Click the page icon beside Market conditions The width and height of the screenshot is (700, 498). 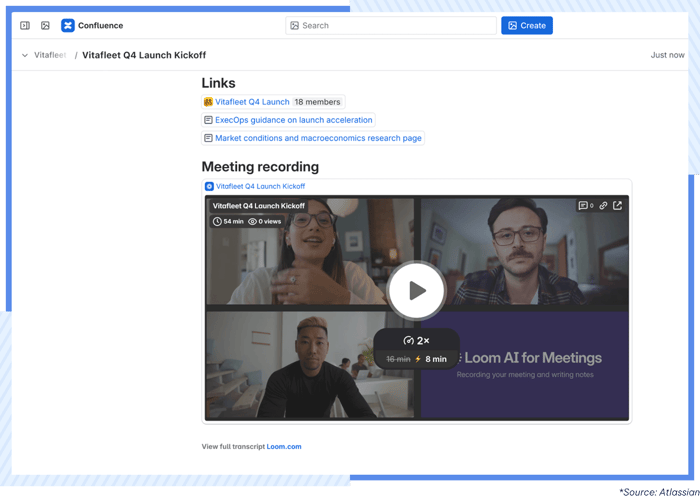coord(208,138)
